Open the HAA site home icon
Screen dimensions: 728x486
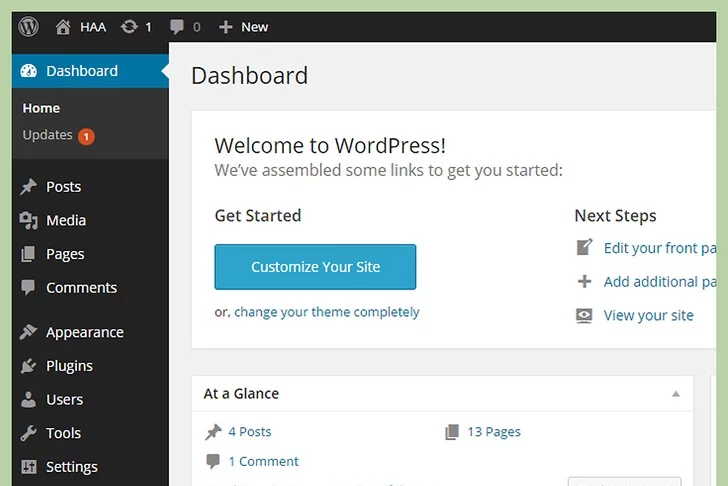point(64,27)
